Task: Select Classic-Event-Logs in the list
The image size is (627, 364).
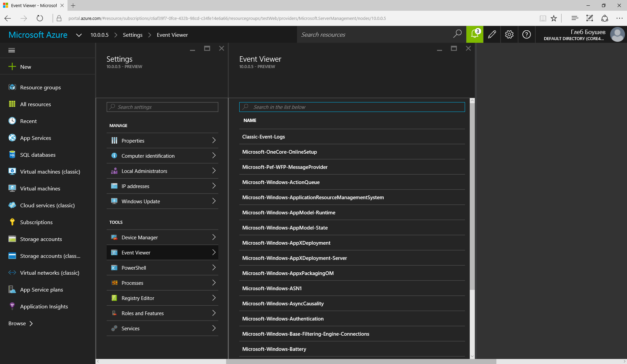Action: point(352,136)
